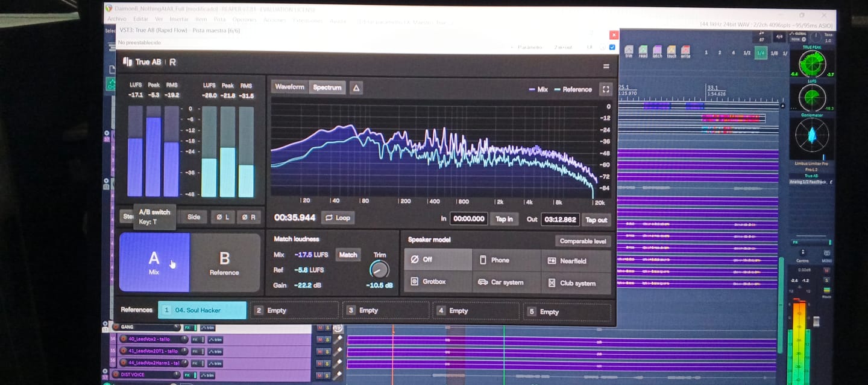Open the Archivo menu
The width and height of the screenshot is (868, 385).
click(117, 19)
